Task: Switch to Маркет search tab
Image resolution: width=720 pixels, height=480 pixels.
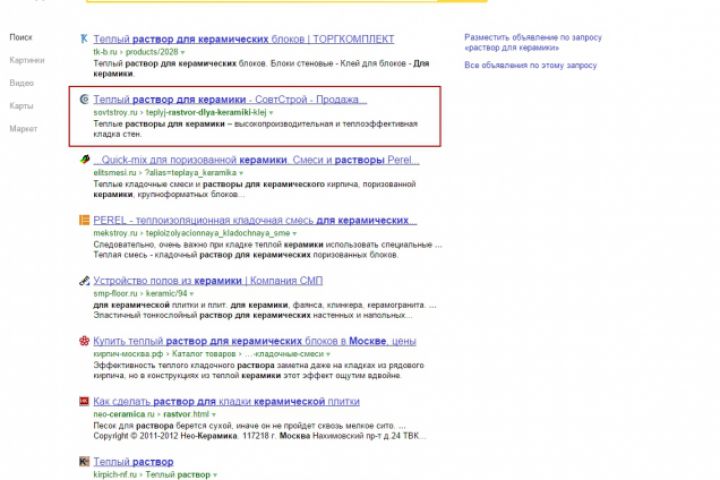Action: 23,129
